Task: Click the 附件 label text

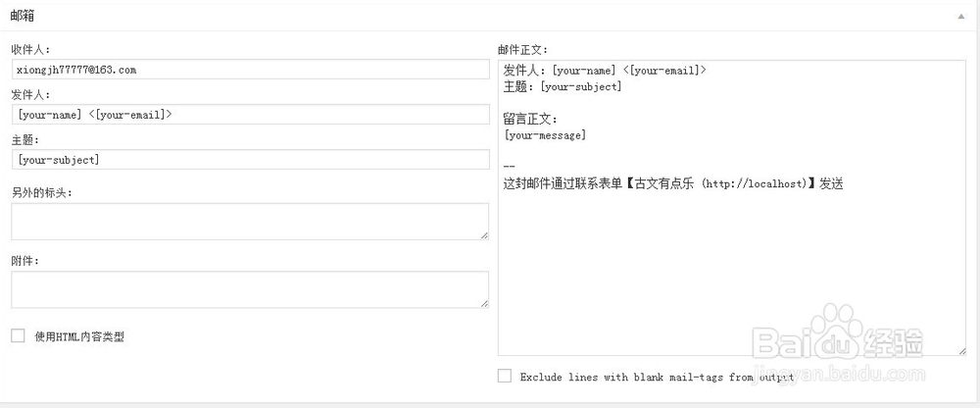Action: [24, 261]
